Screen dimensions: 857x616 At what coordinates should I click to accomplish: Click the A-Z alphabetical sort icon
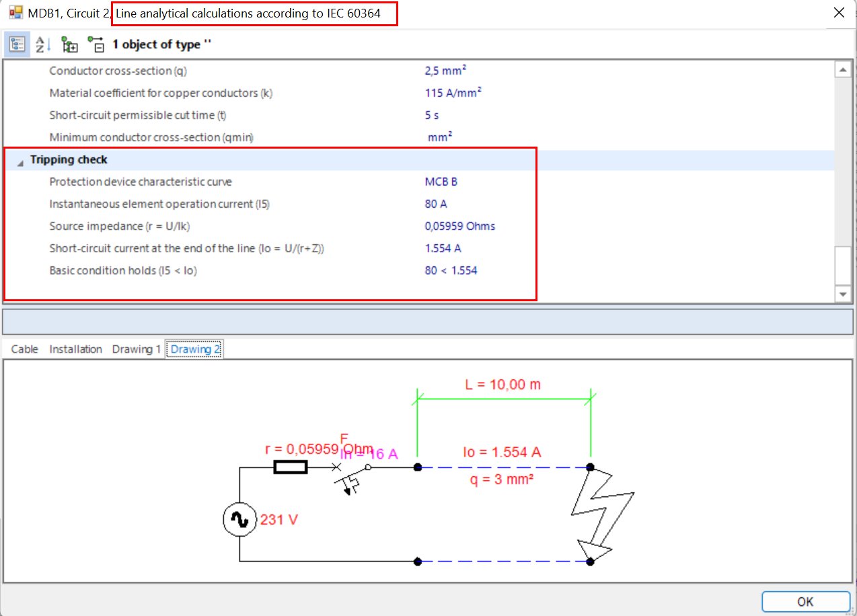tap(38, 44)
